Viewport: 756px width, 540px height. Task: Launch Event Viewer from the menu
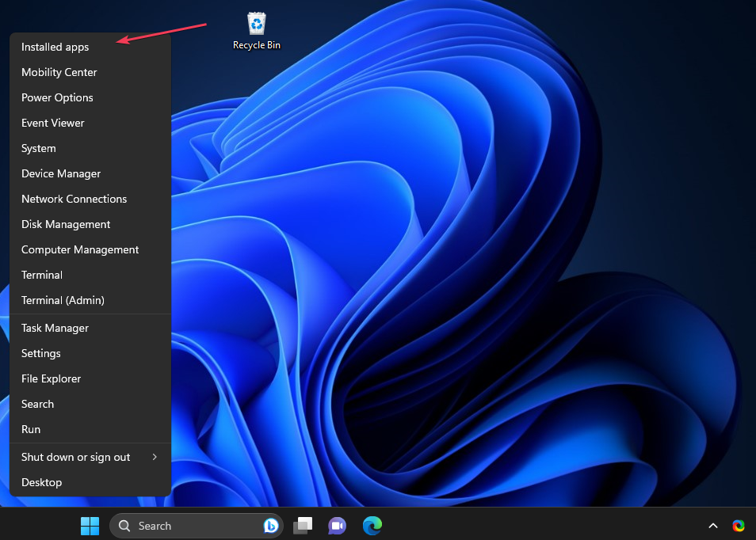(52, 123)
